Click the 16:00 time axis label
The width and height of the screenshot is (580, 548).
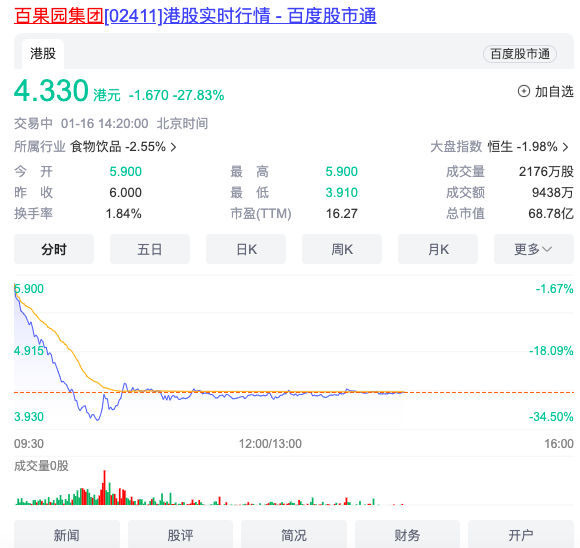click(559, 444)
